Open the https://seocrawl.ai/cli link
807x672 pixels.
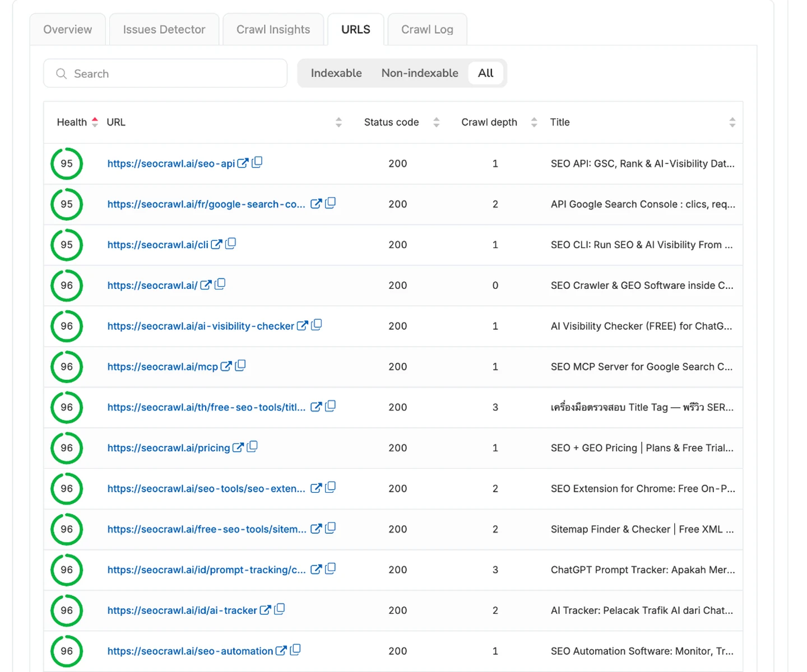(x=158, y=245)
